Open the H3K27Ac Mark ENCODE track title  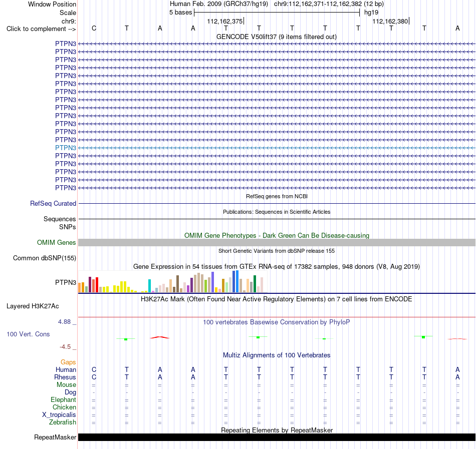pos(276,299)
